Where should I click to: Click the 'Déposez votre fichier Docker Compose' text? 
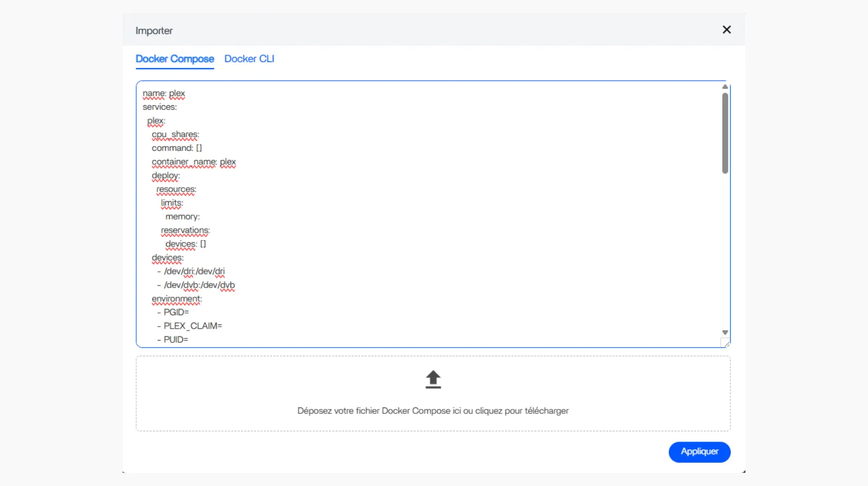(x=432, y=411)
